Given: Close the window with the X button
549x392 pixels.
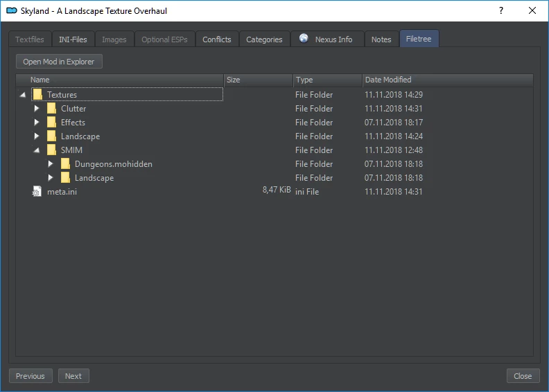Looking at the screenshot, I should click(532, 10).
